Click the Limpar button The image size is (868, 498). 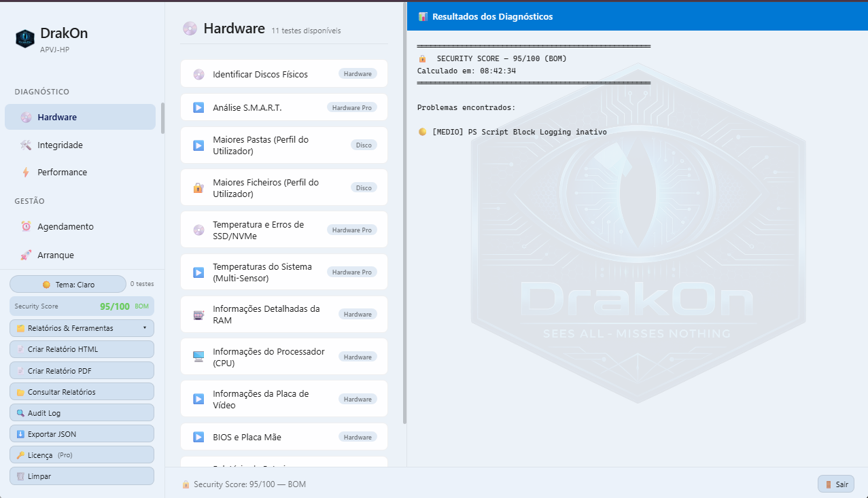coord(82,476)
